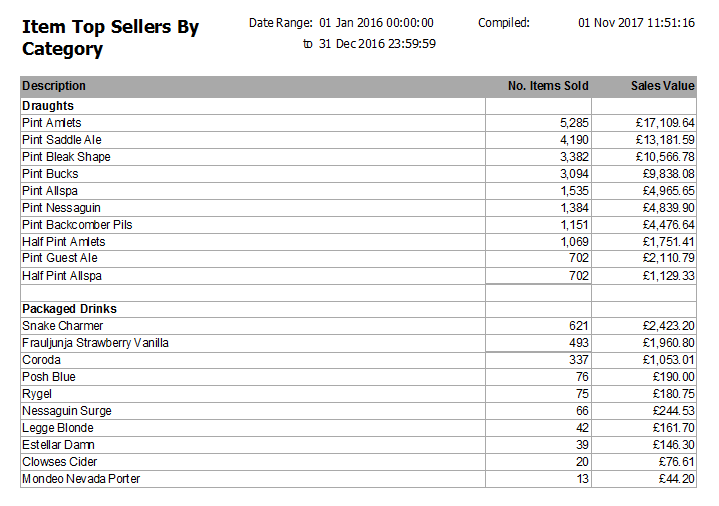Click Frauljunja Strawberry Vanilla item
Image resolution: width=719 pixels, height=506 pixels.
[95, 343]
